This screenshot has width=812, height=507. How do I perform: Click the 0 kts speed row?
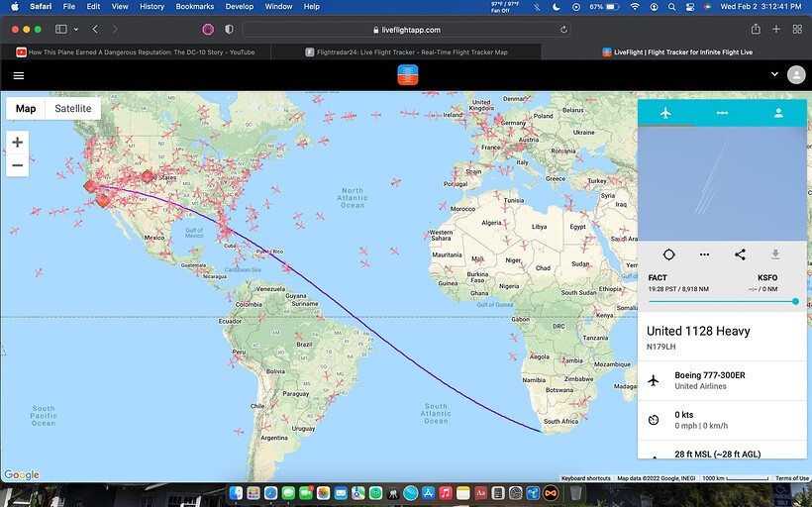(x=722, y=420)
